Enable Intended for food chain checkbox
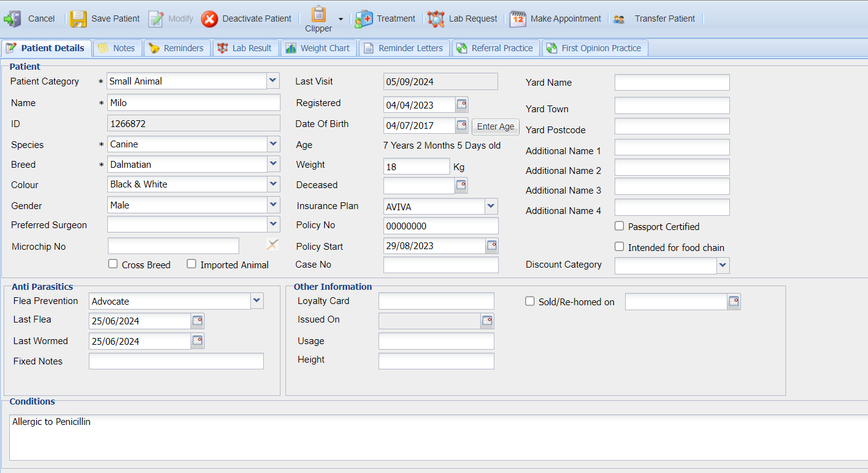Image resolution: width=868 pixels, height=473 pixels. (620, 247)
